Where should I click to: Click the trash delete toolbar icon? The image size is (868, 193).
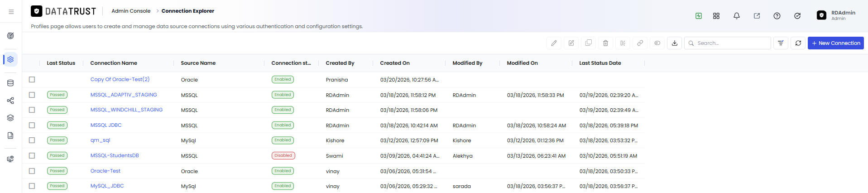pyautogui.click(x=606, y=43)
